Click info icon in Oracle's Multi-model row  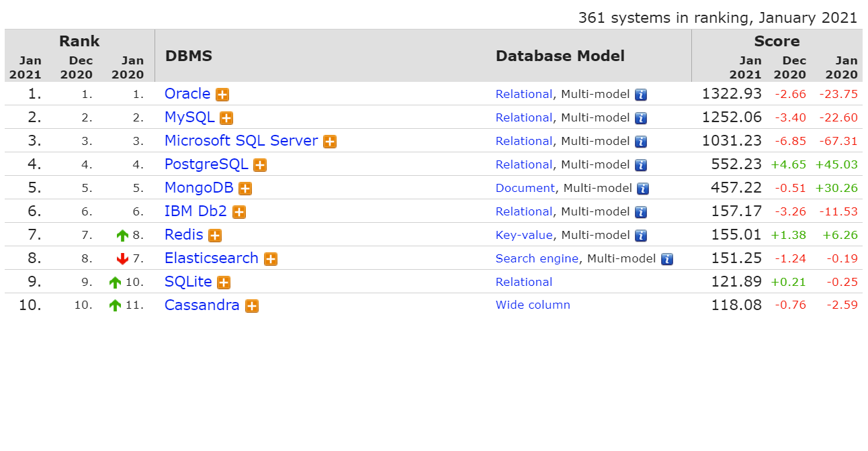click(641, 95)
